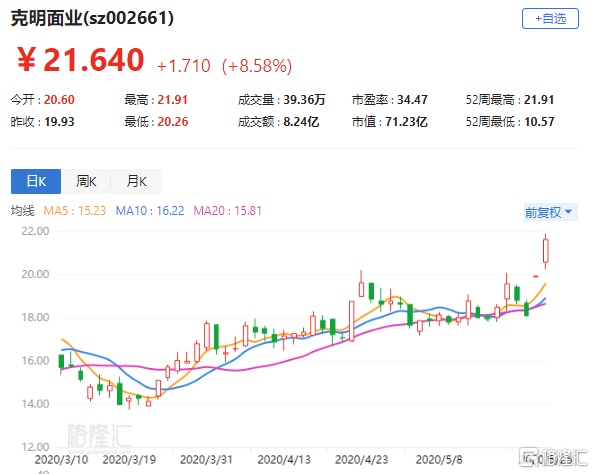Image resolution: width=594 pixels, height=474 pixels.
Task: Click the 52周最低 value 10.57
Action: tap(539, 122)
